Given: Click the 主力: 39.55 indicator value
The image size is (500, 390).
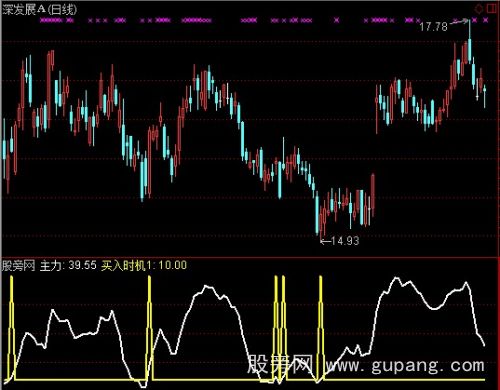Looking at the screenshot, I should click(x=68, y=266).
